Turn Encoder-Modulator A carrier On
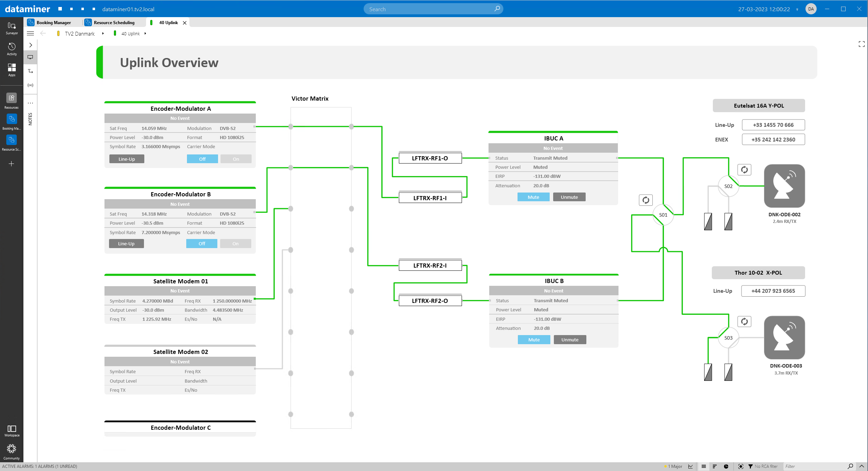868x471 pixels. click(236, 159)
